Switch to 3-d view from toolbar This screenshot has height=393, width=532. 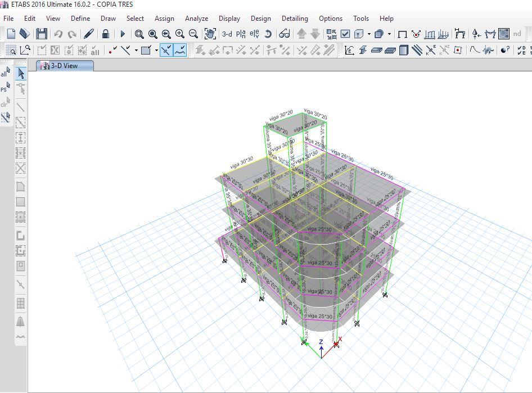pos(227,34)
